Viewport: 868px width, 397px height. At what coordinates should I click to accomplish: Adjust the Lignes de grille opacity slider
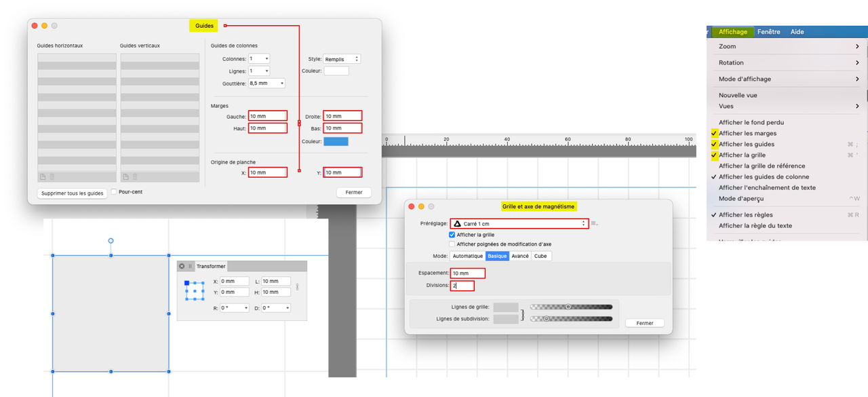pos(571,307)
